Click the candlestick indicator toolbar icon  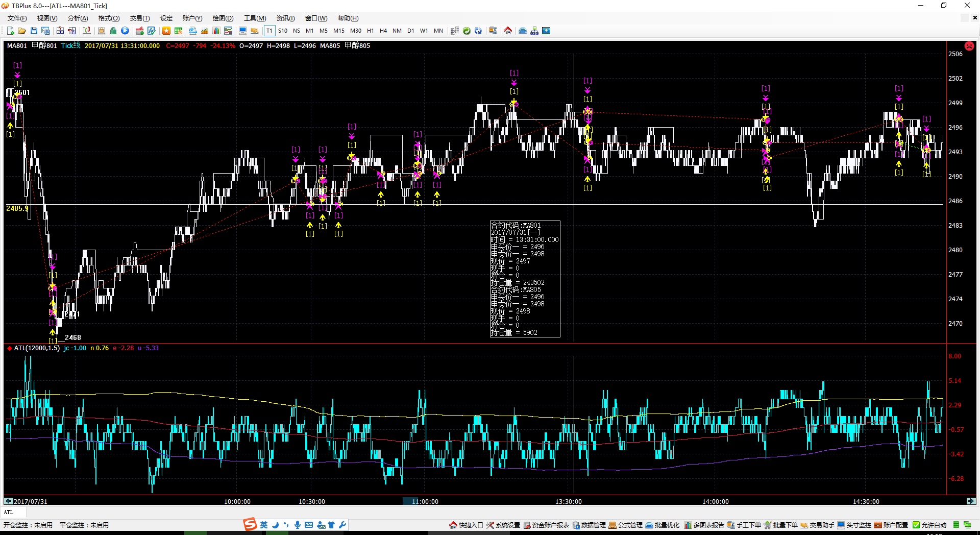[87, 31]
